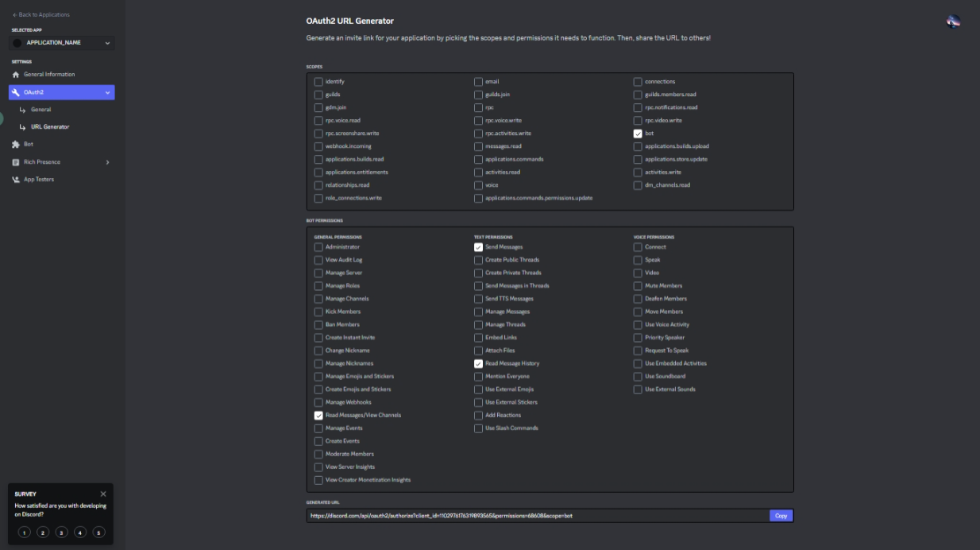Close the survey popup with the X
This screenshot has width=980, height=550.
coord(103,494)
